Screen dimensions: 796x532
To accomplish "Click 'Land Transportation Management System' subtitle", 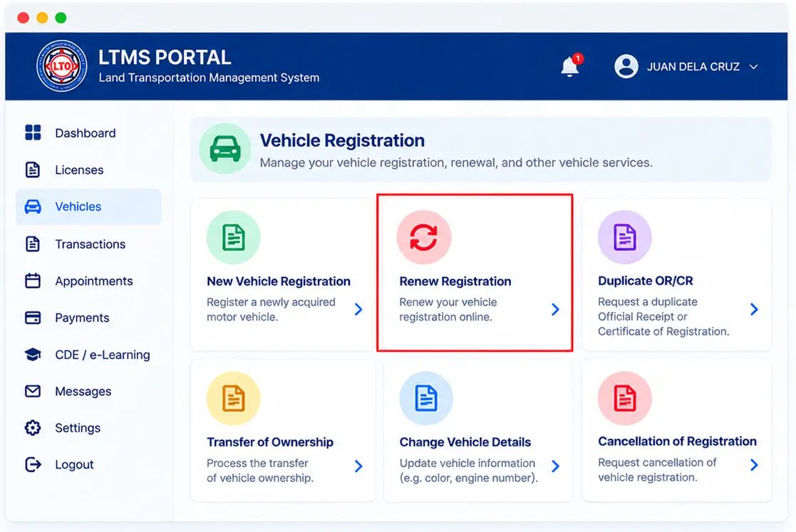I will pyautogui.click(x=209, y=78).
